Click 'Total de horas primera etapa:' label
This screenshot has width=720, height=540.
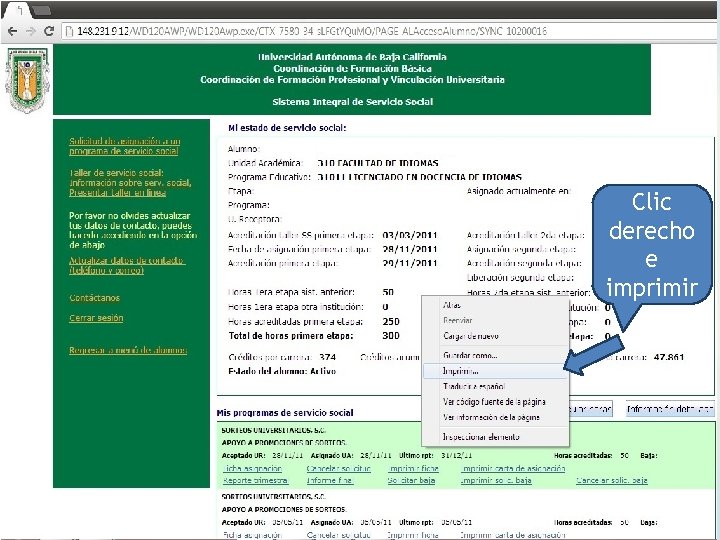291,336
